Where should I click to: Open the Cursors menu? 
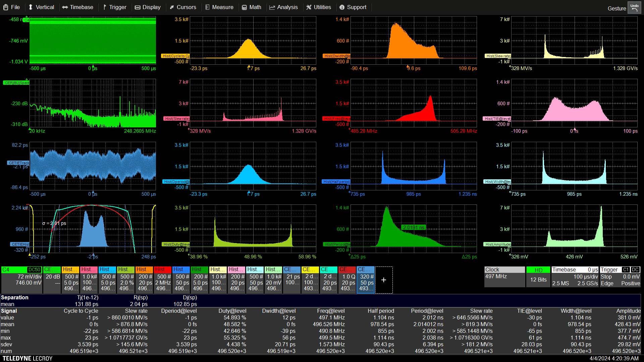pos(183,7)
